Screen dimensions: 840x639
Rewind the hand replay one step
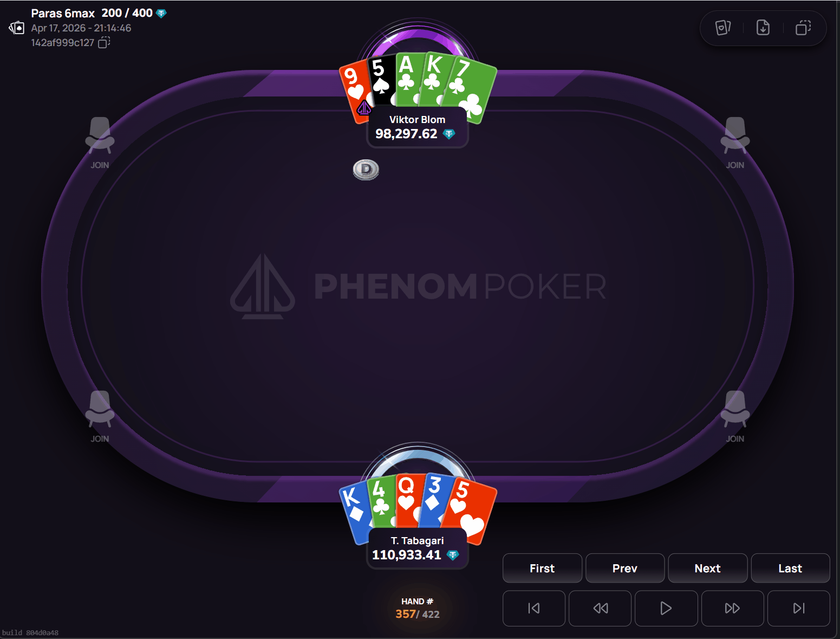click(x=600, y=608)
